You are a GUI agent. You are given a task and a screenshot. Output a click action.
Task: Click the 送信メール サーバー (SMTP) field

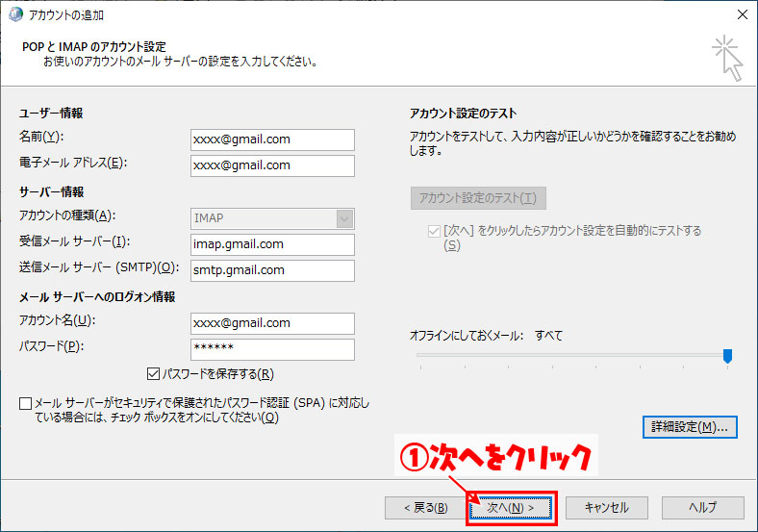pyautogui.click(x=272, y=271)
